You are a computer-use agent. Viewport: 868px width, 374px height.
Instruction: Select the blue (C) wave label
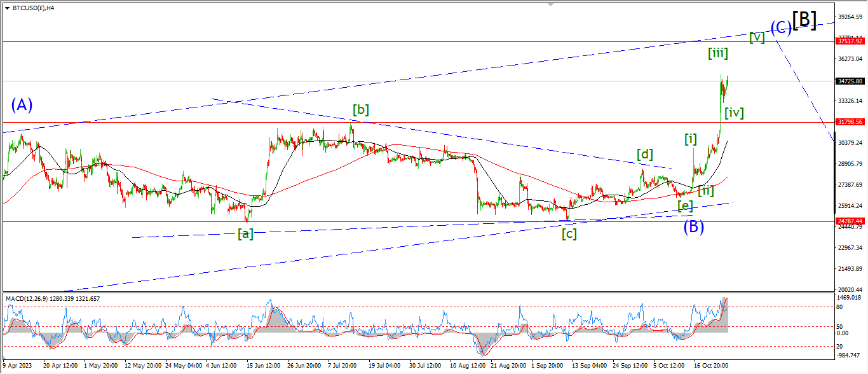point(781,27)
